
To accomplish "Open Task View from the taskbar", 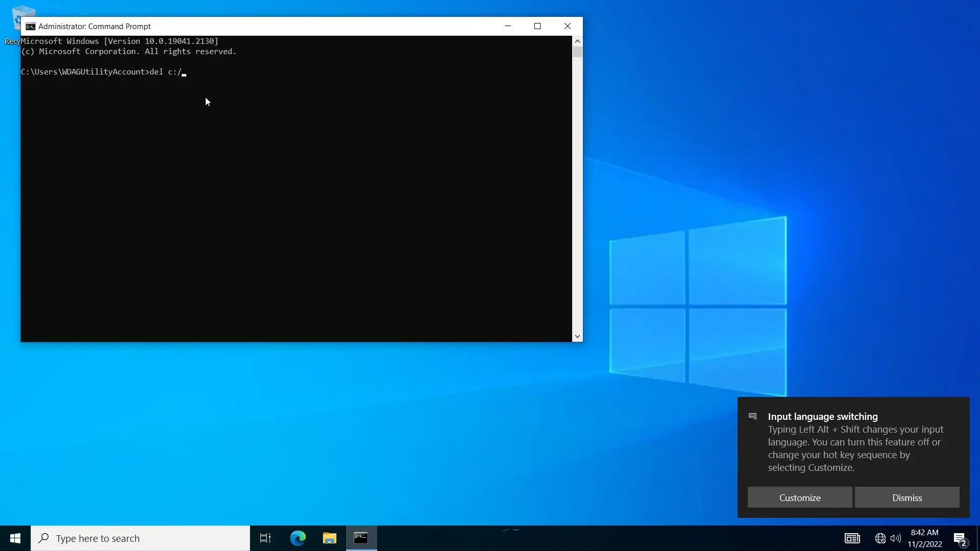I will point(265,538).
